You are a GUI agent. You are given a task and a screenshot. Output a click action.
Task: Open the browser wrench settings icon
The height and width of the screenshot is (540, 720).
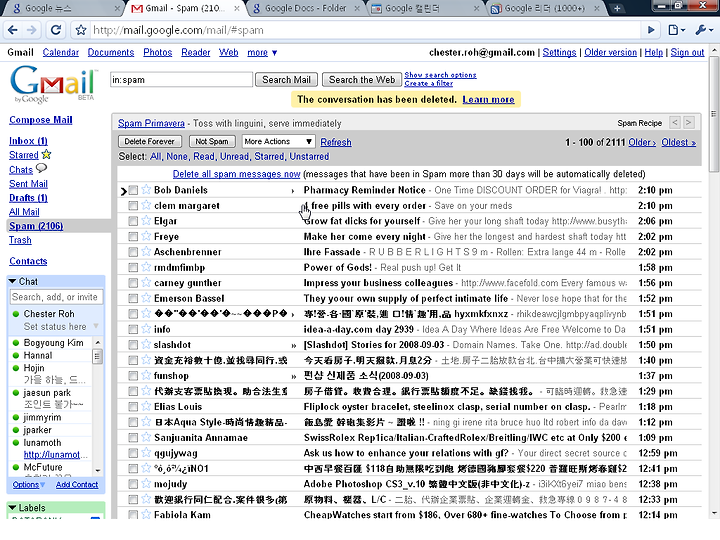(704, 30)
